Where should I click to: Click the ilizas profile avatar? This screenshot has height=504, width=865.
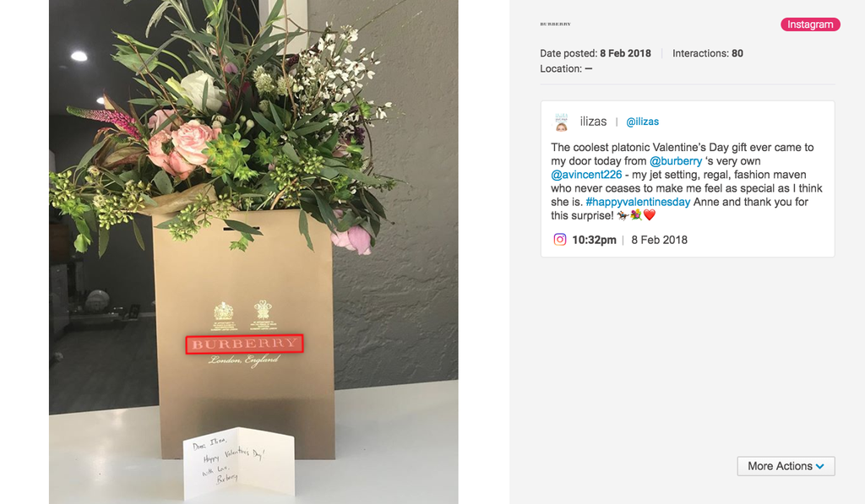tap(562, 122)
